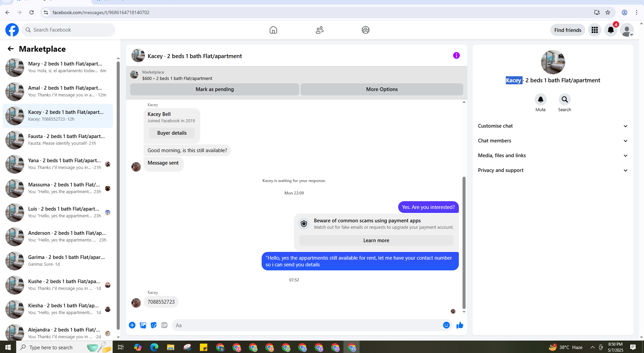Choose a sticker icon in composer
This screenshot has width=644, height=353.
coord(154,325)
